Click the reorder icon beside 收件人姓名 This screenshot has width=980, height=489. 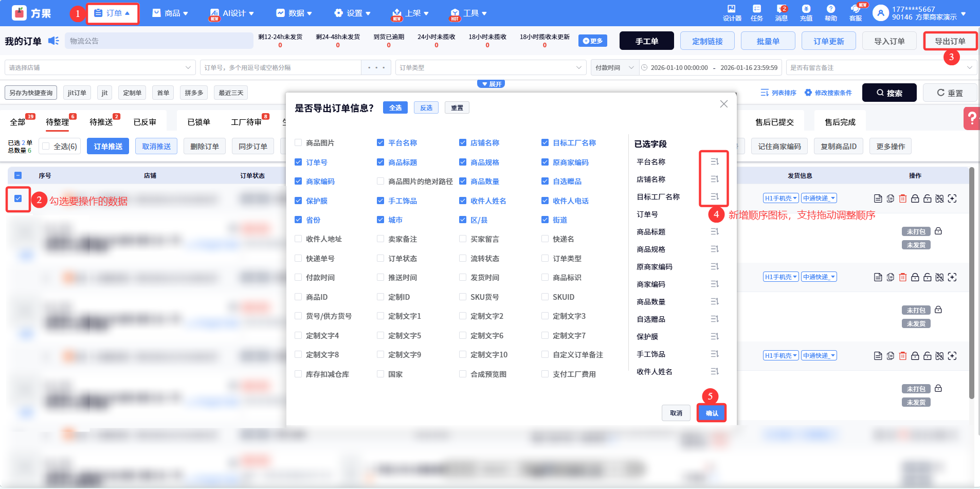point(715,372)
